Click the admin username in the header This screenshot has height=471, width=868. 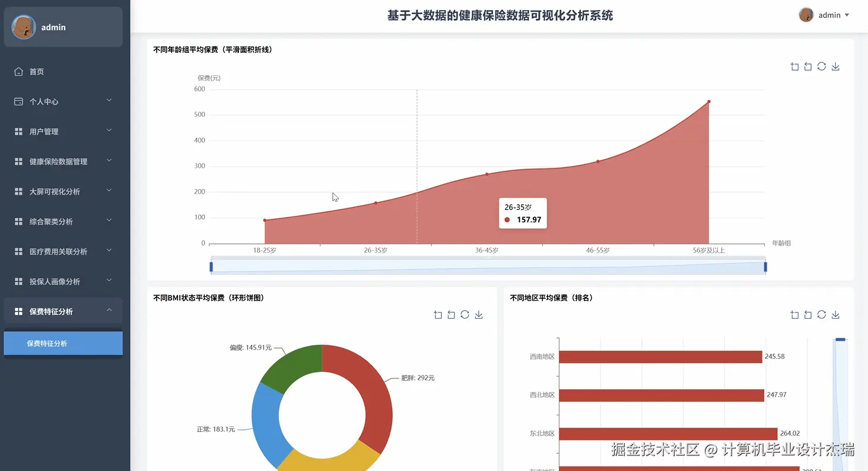coord(829,15)
